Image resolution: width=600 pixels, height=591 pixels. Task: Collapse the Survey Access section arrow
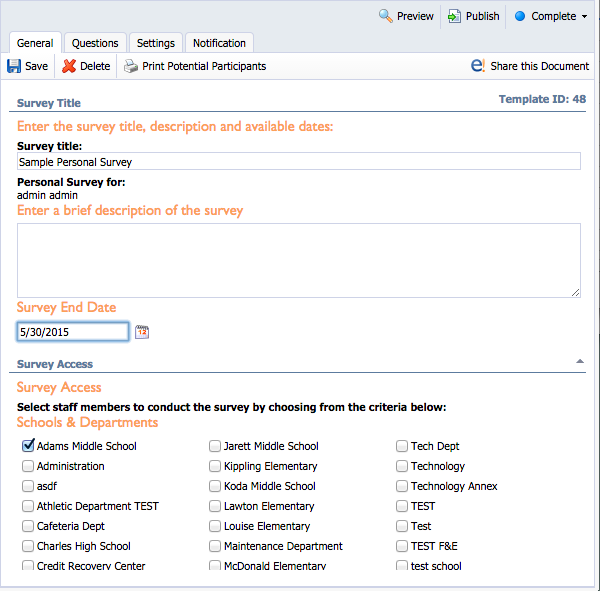coord(580,361)
